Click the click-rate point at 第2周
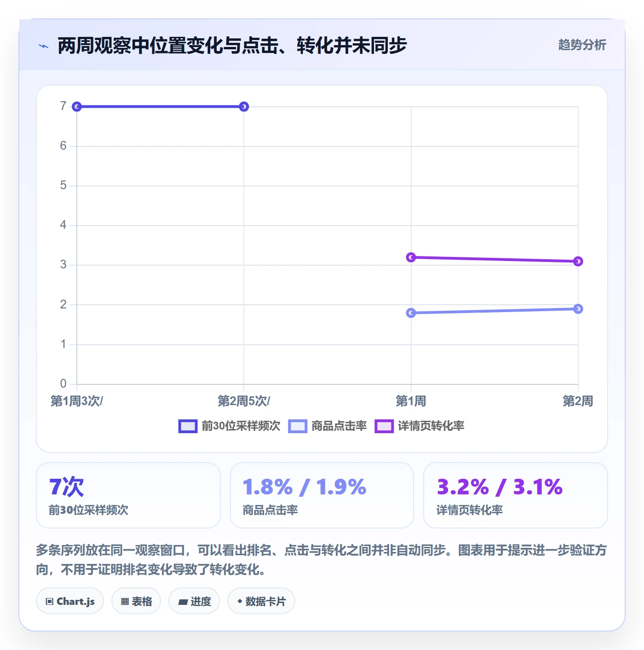644x650 pixels. [578, 309]
